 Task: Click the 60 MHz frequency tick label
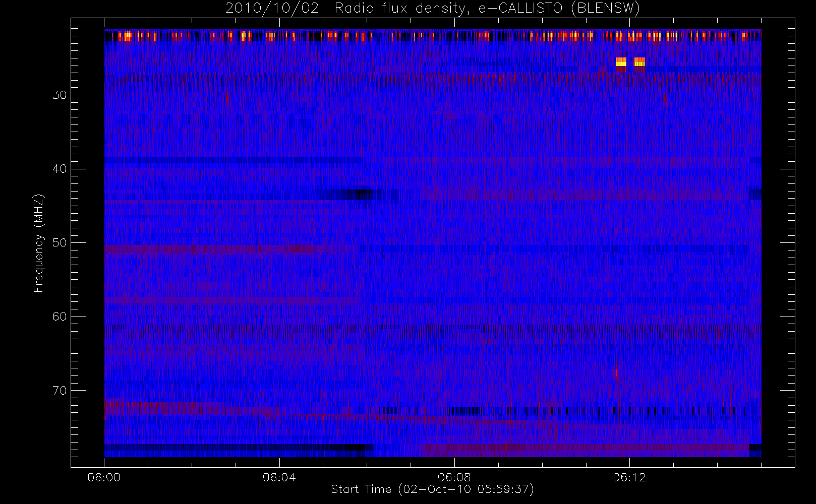tap(60, 317)
